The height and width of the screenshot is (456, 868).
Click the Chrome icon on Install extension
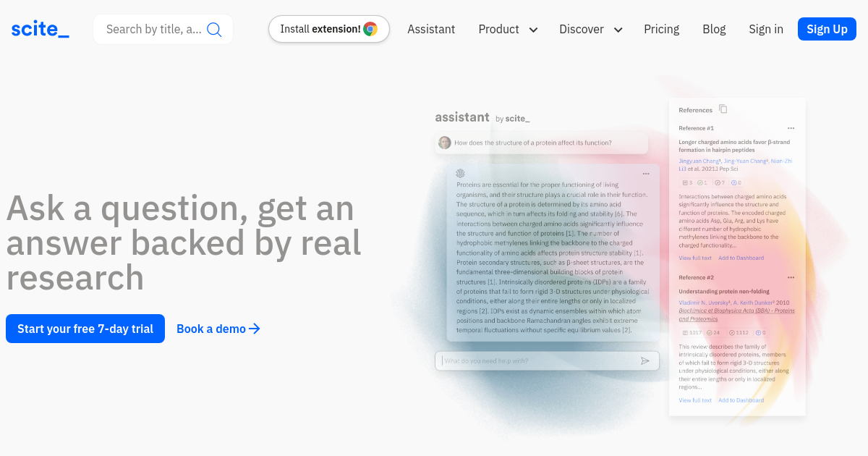coord(370,29)
